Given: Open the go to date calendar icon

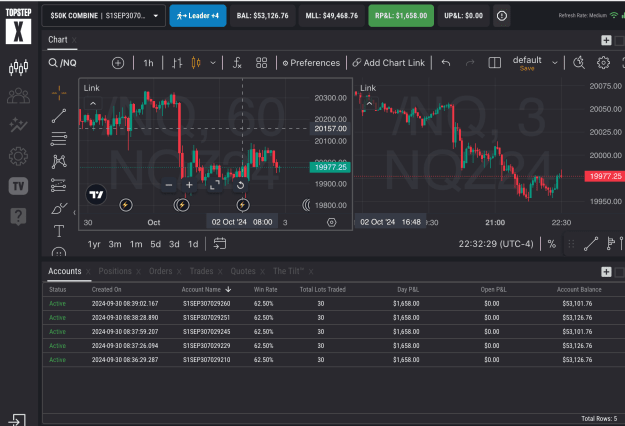Looking at the screenshot, I should point(220,243).
